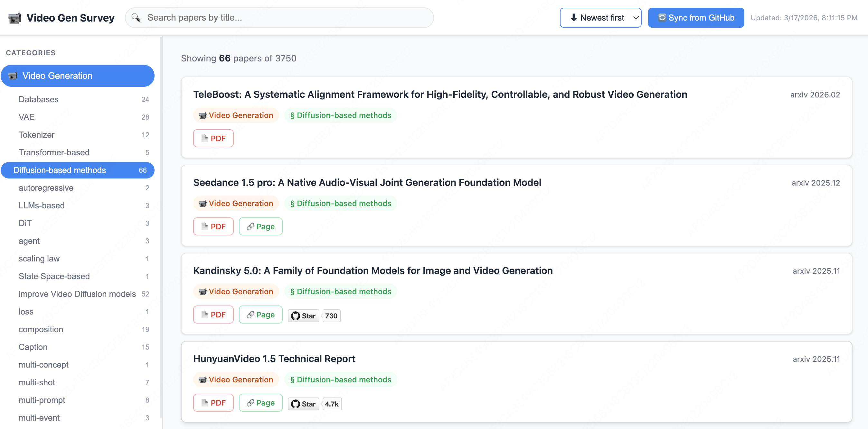Select autoregressive subcategory

pos(78,188)
